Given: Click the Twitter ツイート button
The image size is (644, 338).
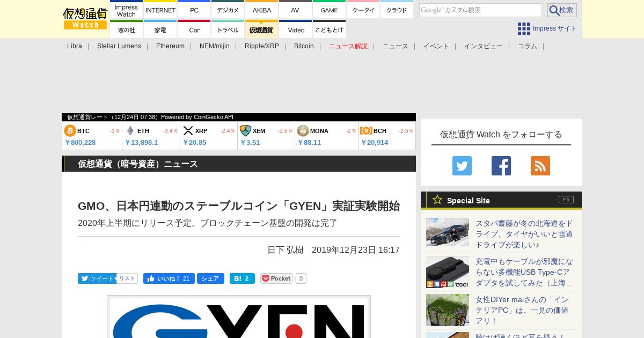Looking at the screenshot, I should click(97, 278).
